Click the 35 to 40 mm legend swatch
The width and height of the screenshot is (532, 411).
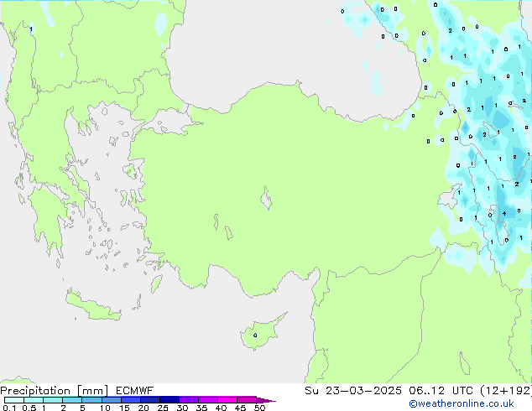pos(208,400)
